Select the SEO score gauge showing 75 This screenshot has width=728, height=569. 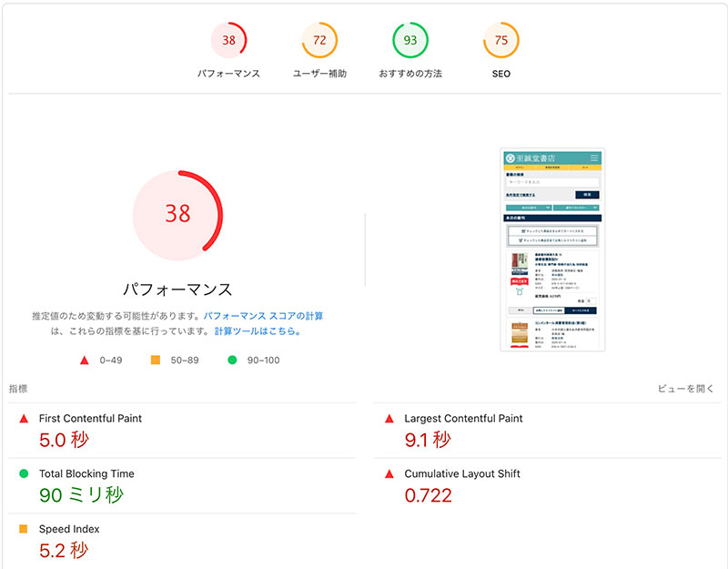click(x=501, y=40)
